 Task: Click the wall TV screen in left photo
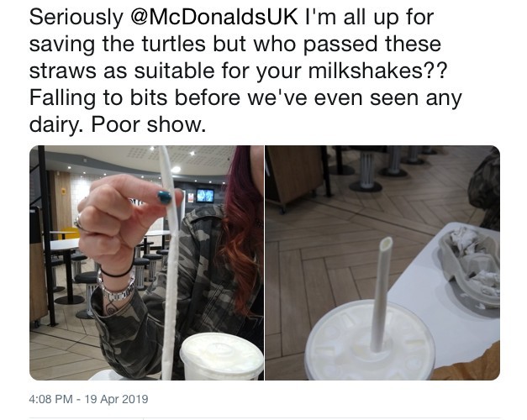(205, 196)
